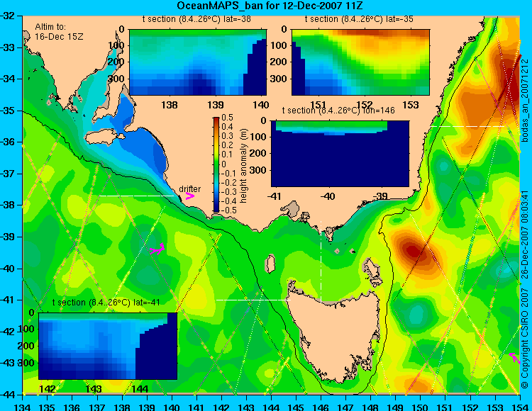Click the "t section (8.4..26°C) lon=146" title
Screen dimensions: 532x411
[x=338, y=111]
